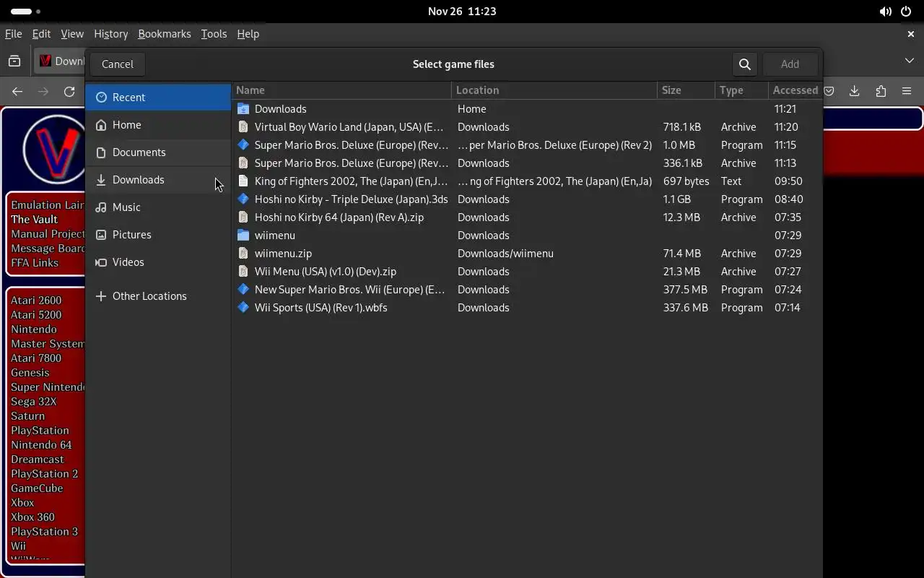Open Pictures in the sidebar

tap(158, 235)
